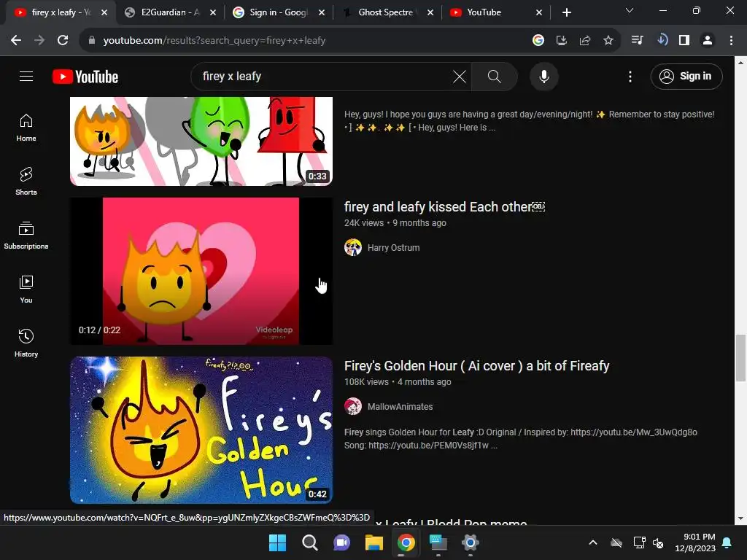The height and width of the screenshot is (560, 747).
Task: Click the Chrome taskbar icon
Action: click(x=406, y=542)
